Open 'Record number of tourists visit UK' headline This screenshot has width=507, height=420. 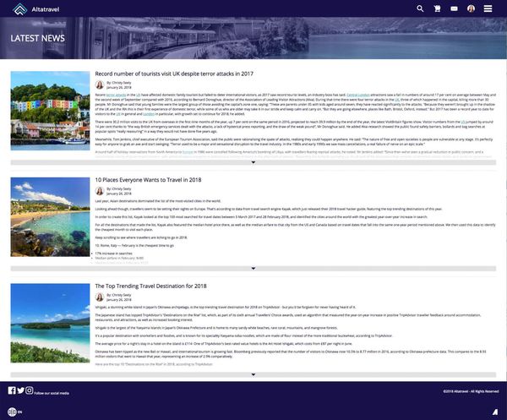coord(174,74)
